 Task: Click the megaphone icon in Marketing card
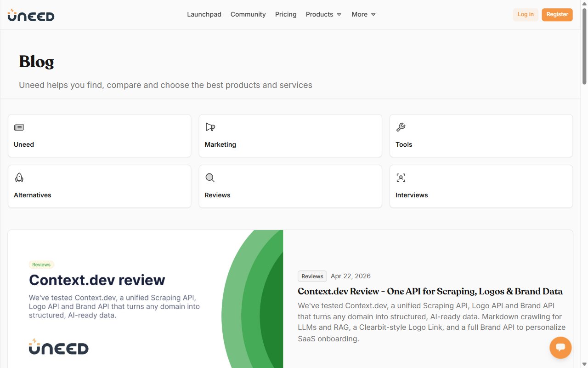point(210,127)
